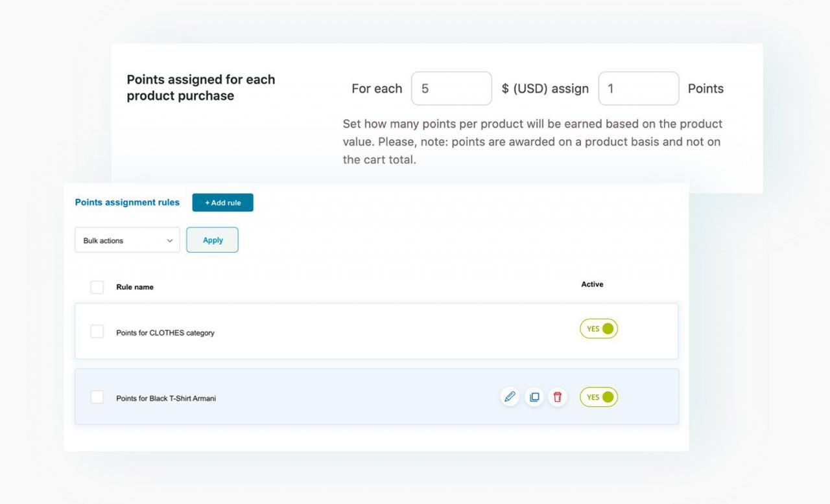Select the dollar amount field showing 5
The image size is (830, 504).
point(451,88)
